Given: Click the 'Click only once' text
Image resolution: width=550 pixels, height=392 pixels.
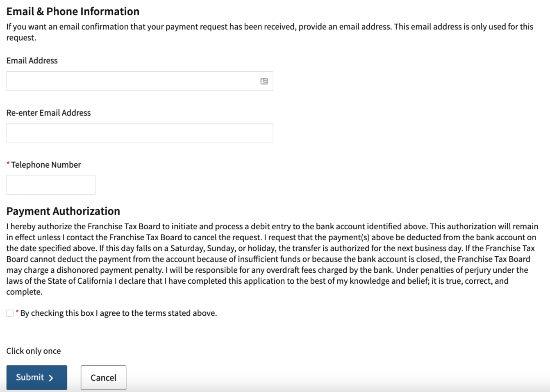Looking at the screenshot, I should (34, 351).
